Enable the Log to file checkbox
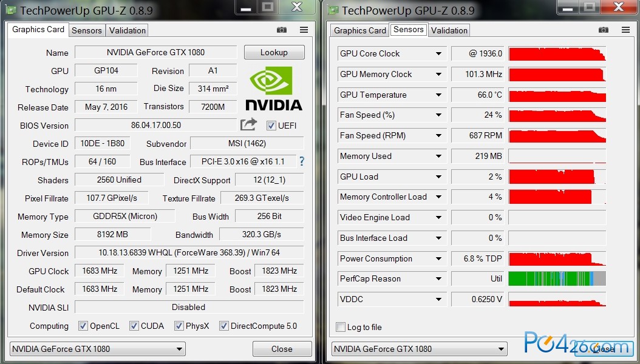 (341, 327)
